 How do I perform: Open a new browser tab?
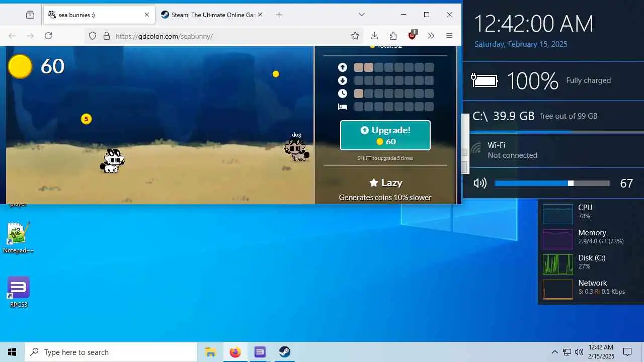click(279, 15)
